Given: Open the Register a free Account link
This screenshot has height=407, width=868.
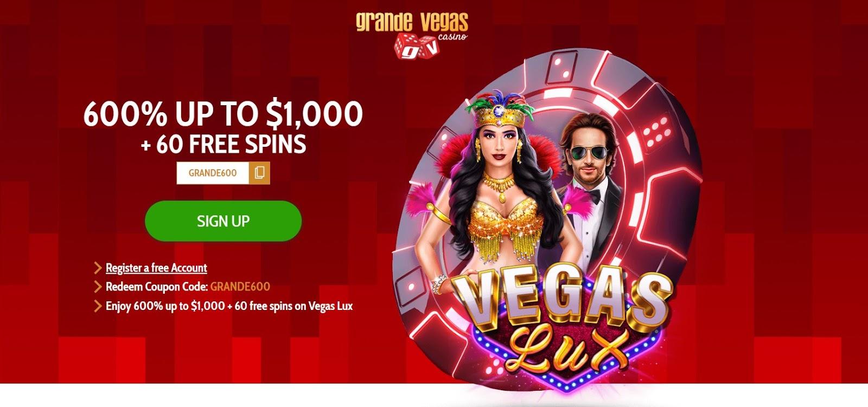Looking at the screenshot, I should click(x=156, y=268).
